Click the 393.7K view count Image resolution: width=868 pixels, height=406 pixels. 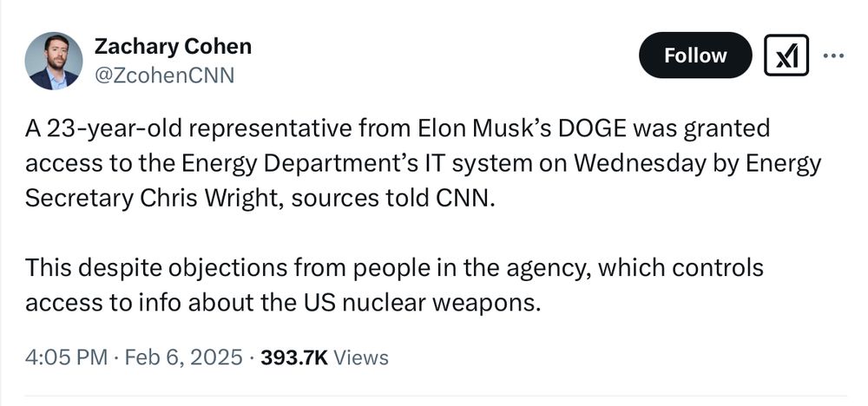(x=294, y=357)
